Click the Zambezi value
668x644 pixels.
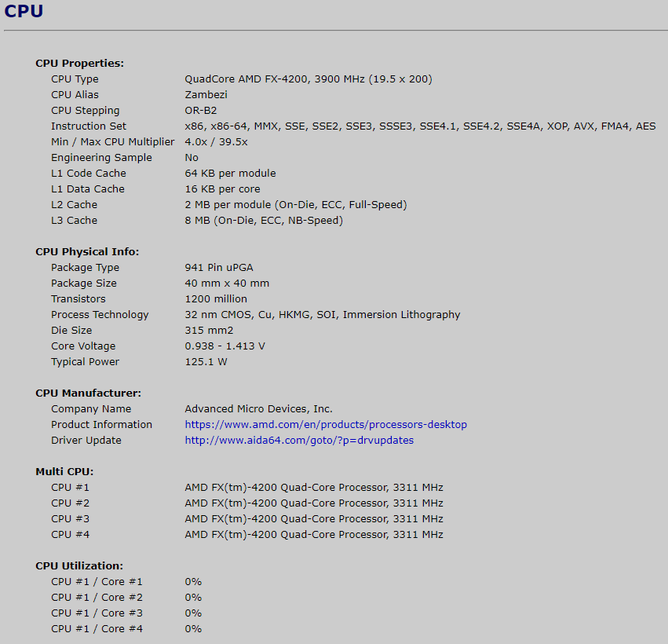click(206, 94)
